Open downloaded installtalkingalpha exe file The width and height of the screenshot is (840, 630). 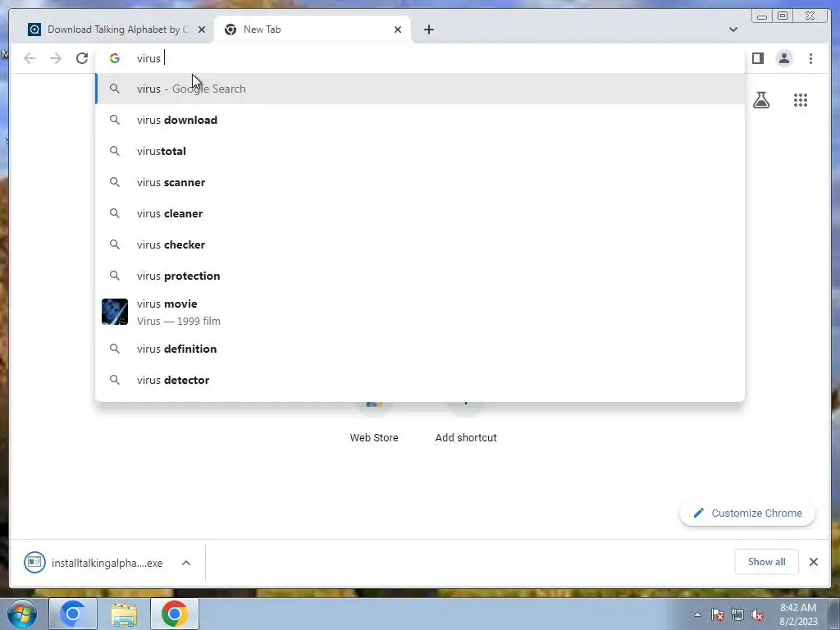[x=95, y=563]
